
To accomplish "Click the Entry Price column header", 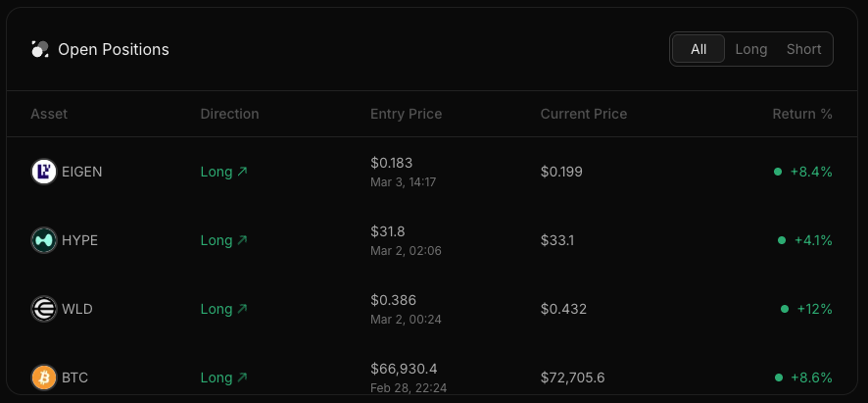I will point(406,114).
